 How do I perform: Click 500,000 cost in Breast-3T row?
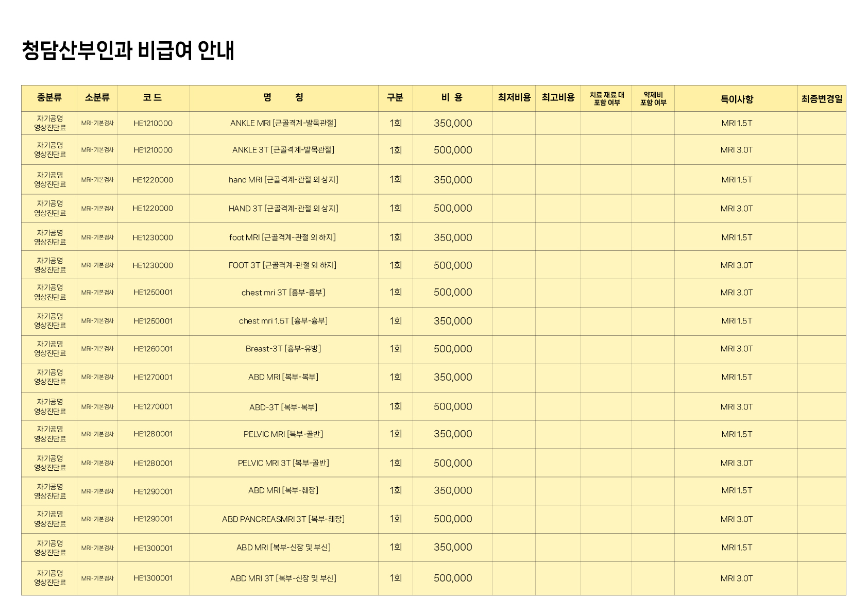pos(453,349)
